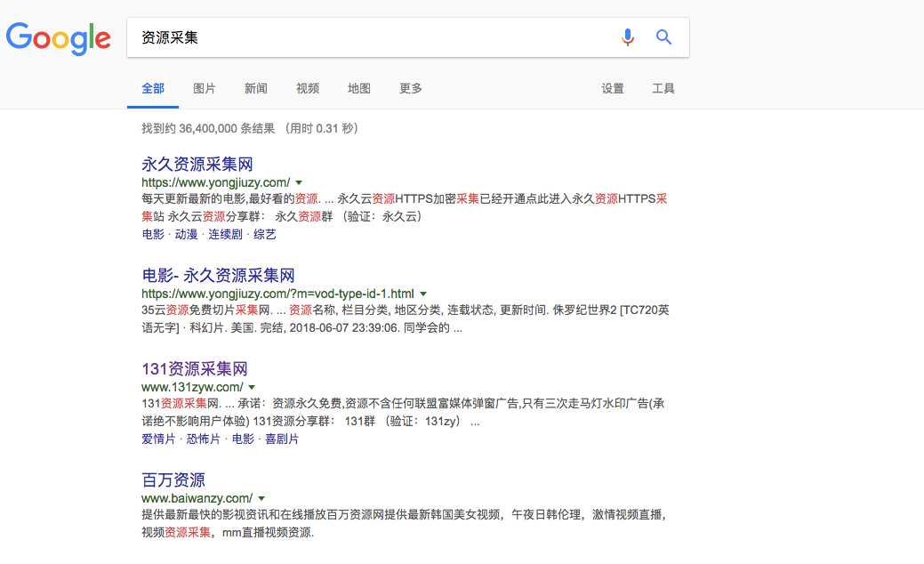Open 爱情片 sitelink
Viewport: 924px width, 564px height.
coord(158,439)
